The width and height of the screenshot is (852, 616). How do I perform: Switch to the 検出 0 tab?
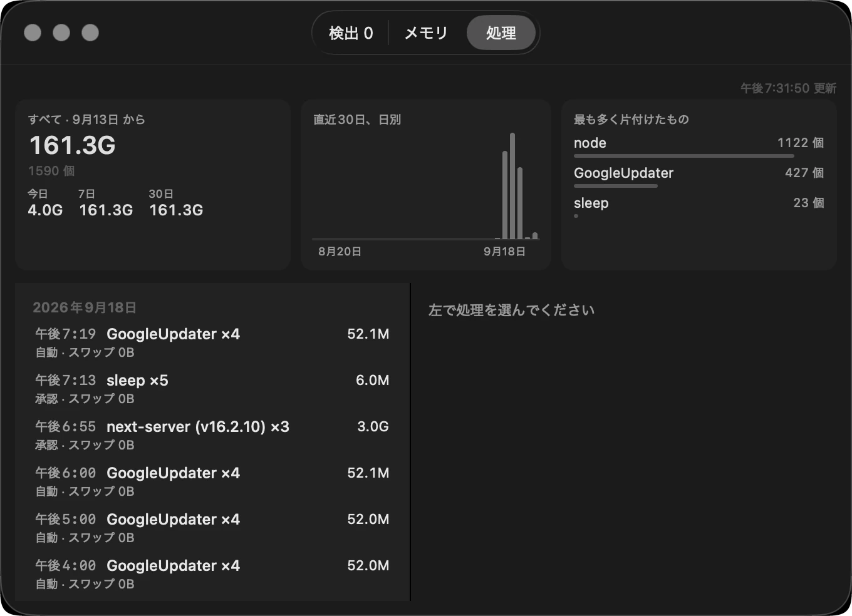pos(351,33)
